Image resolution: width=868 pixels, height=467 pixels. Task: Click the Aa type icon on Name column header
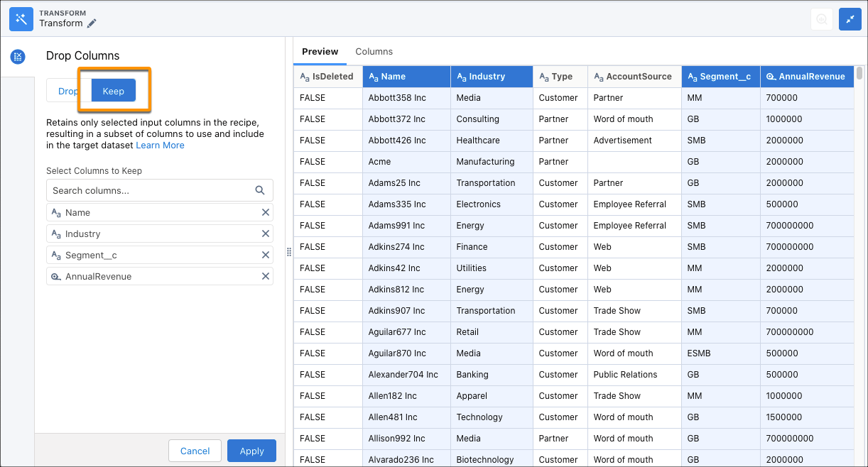[372, 76]
